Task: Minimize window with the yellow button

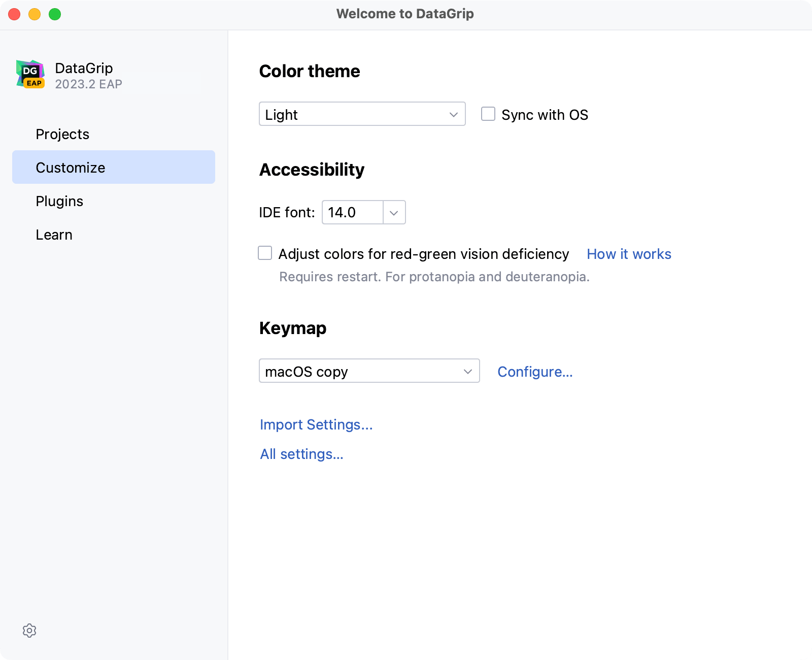Action: [35, 14]
